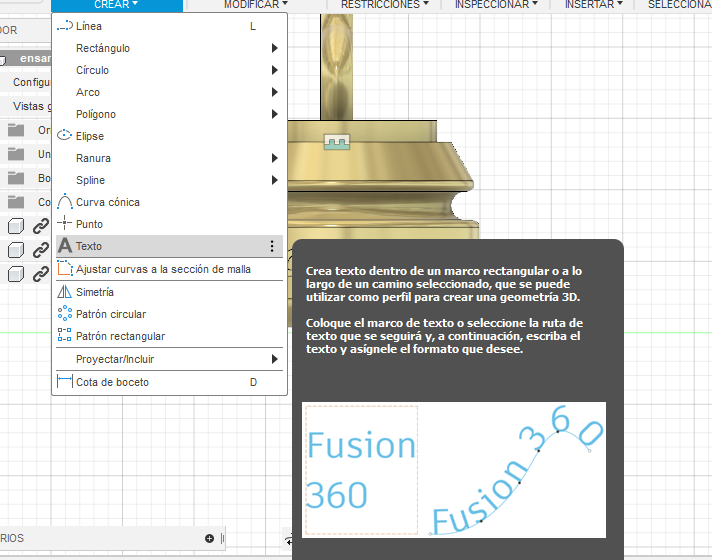The width and height of the screenshot is (712, 560).
Task: Click the Ajustar curvas a la sección de malla icon
Action: coord(64,268)
